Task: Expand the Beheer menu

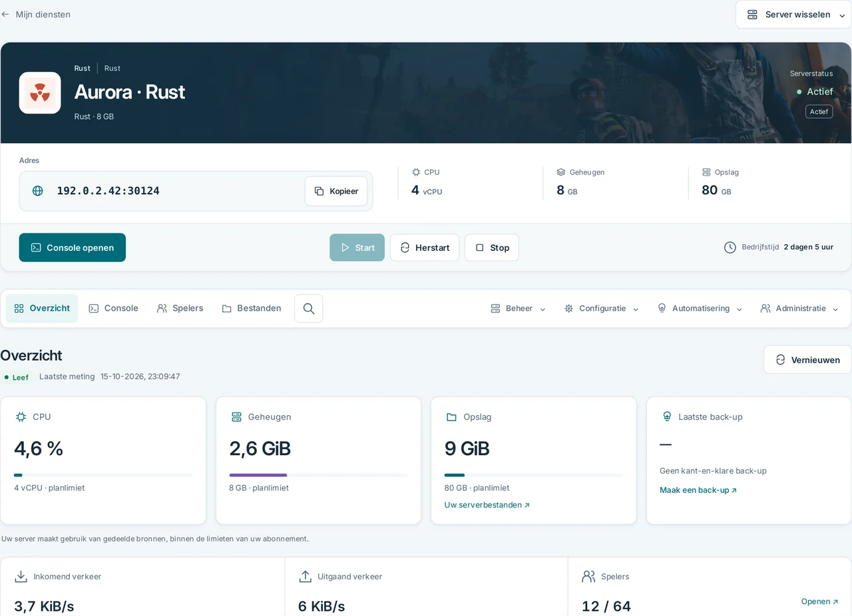Action: click(518, 309)
